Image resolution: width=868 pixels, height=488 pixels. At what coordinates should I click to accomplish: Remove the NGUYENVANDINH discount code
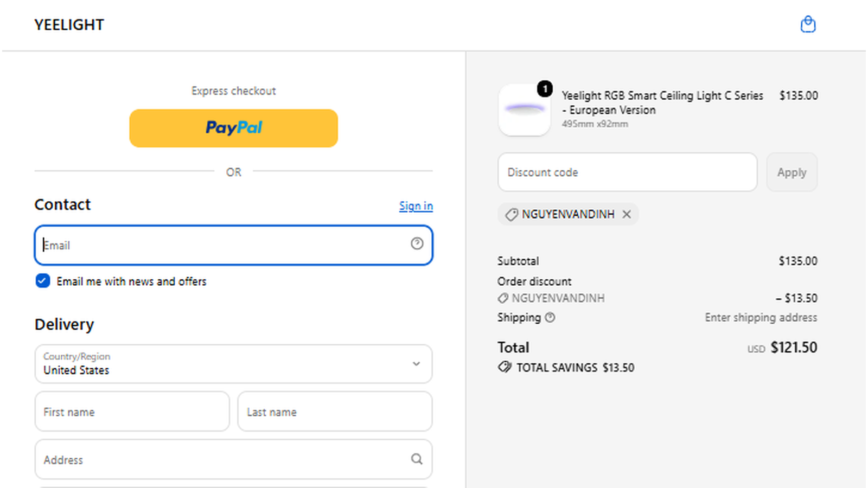coord(627,214)
